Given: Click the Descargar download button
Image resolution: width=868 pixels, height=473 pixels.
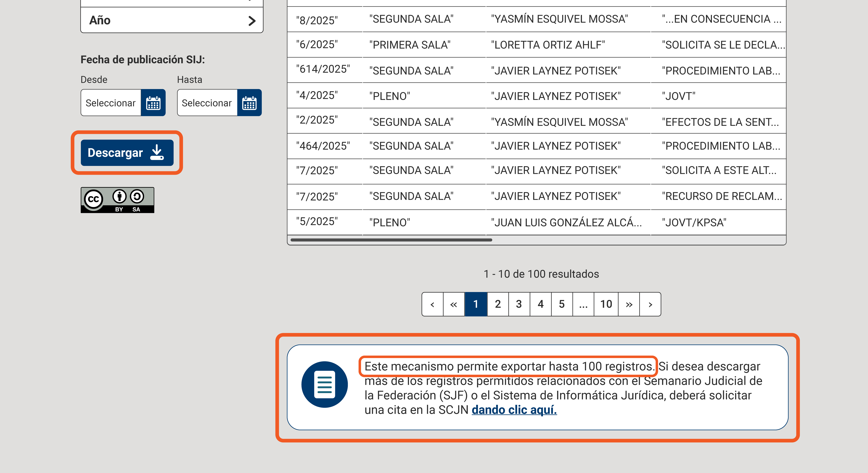Looking at the screenshot, I should tap(127, 153).
